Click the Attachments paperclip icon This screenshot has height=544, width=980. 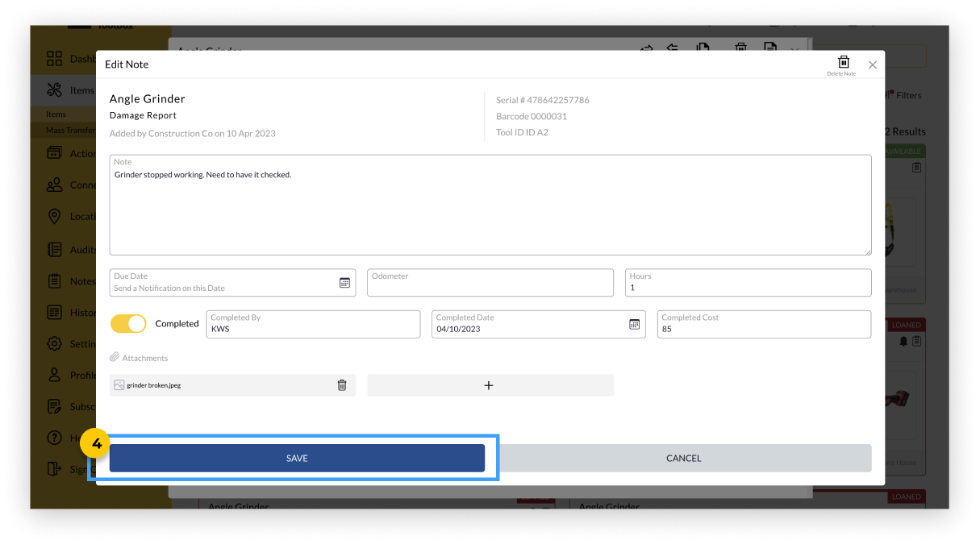pos(116,357)
